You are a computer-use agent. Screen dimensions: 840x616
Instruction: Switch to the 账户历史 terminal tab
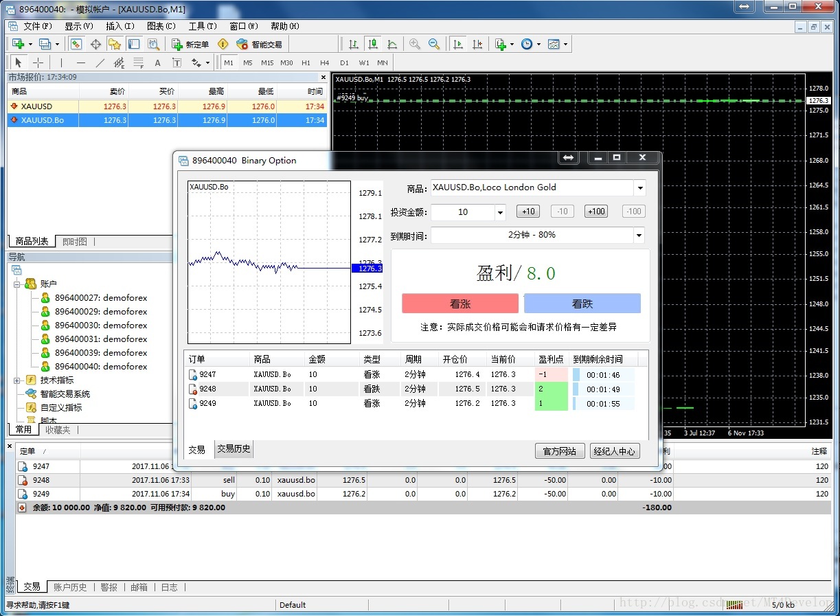pyautogui.click(x=70, y=587)
